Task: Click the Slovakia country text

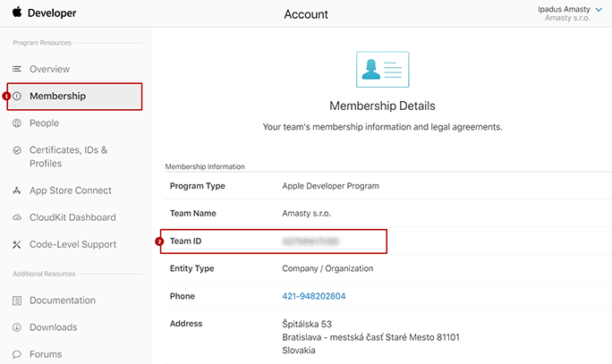Action: click(x=299, y=351)
